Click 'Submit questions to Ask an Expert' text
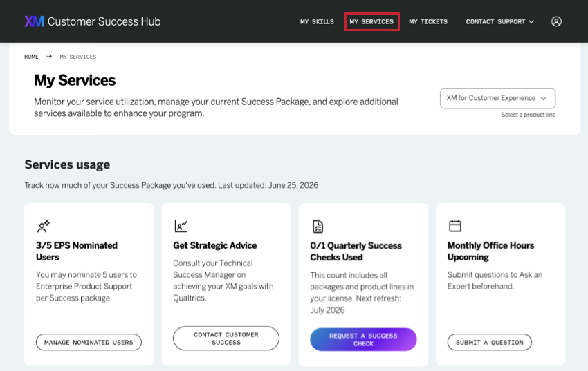This screenshot has width=588, height=371. [495, 280]
